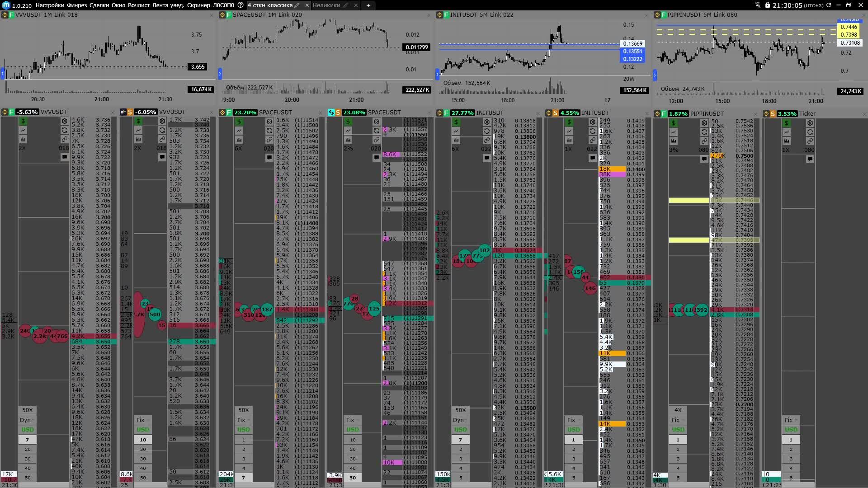Toggle green dollar button in first VVVUSDT panel
Image resolution: width=868 pixels, height=488 pixels.
[23, 122]
